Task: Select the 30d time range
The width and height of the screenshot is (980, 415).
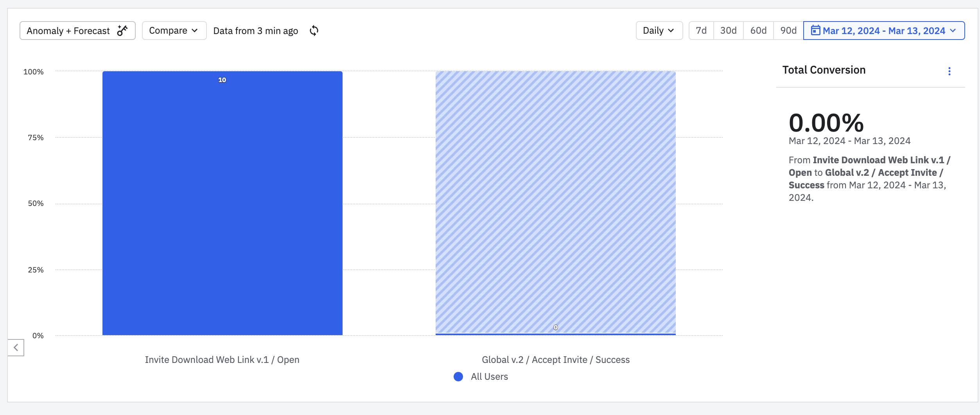Action: pyautogui.click(x=728, y=31)
